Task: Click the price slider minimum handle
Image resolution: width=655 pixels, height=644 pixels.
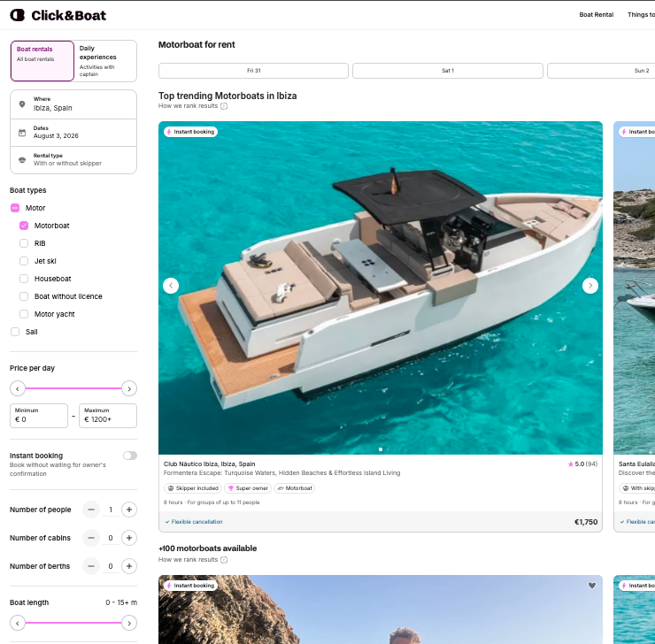Action: [x=18, y=388]
